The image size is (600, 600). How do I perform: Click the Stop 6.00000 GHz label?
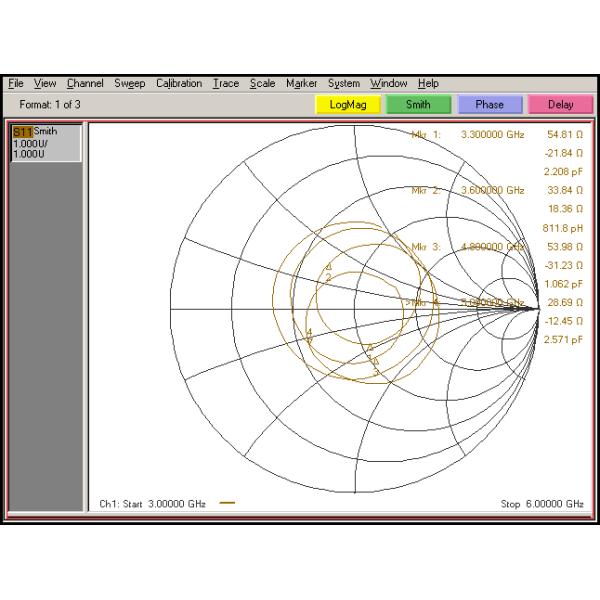click(x=541, y=504)
